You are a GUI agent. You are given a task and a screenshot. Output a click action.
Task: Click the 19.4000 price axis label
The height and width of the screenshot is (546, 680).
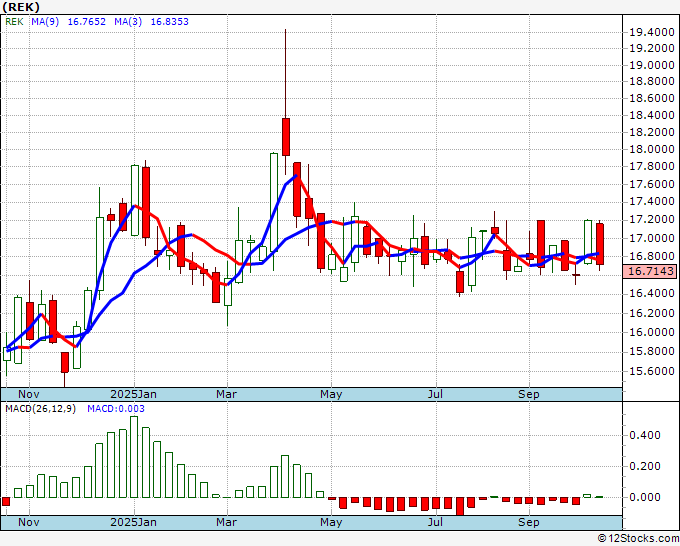[x=650, y=33]
